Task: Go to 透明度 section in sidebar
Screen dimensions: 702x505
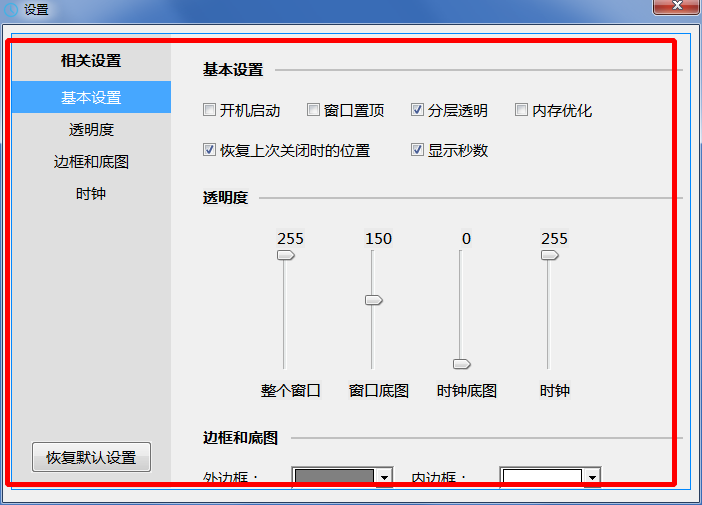Action: pos(91,130)
